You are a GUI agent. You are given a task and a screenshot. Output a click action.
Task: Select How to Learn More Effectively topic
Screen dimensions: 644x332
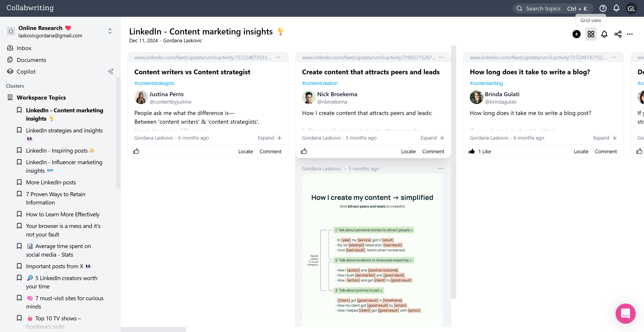click(x=63, y=214)
